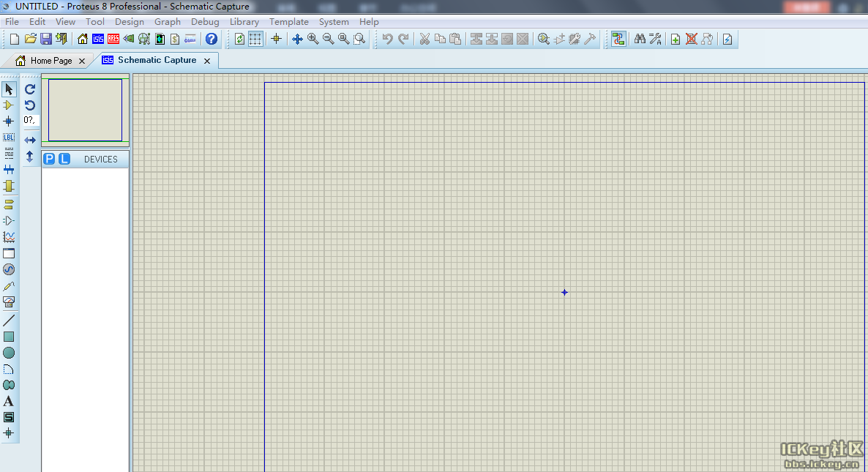Open the Template menu
868x472 pixels.
click(x=289, y=21)
